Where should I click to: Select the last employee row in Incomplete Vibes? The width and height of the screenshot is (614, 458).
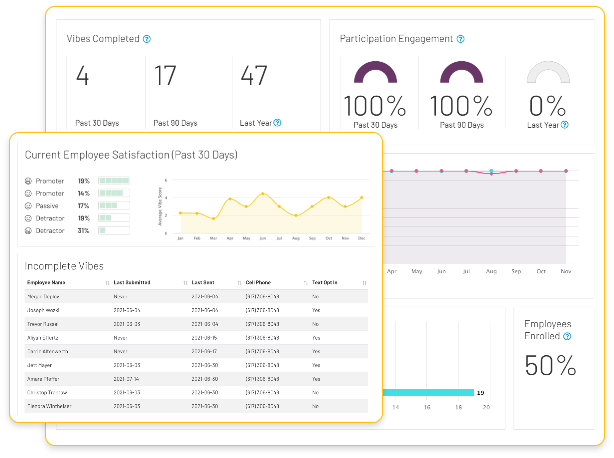[x=196, y=406]
